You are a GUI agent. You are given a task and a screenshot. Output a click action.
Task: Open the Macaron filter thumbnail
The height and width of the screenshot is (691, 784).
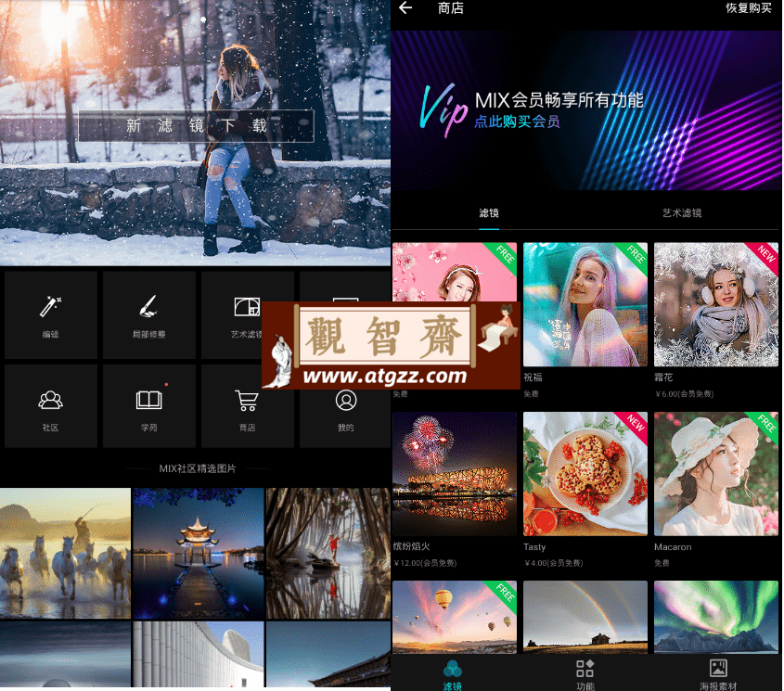(x=716, y=474)
